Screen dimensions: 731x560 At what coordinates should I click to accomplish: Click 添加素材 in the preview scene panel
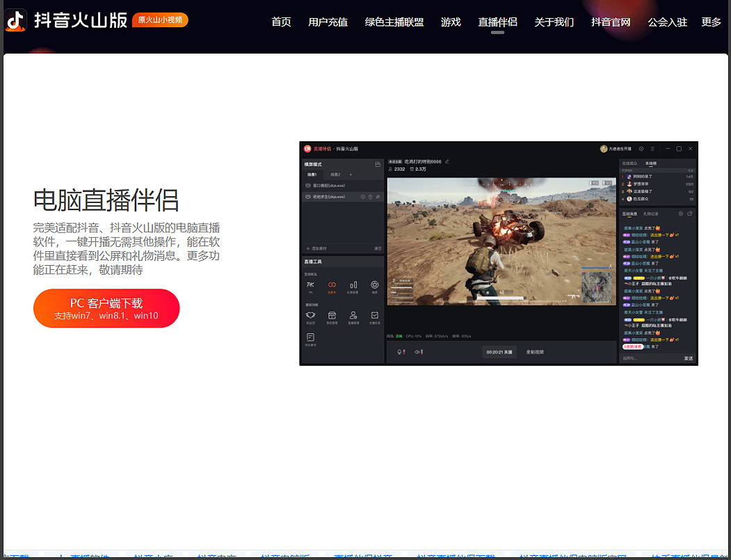(317, 248)
